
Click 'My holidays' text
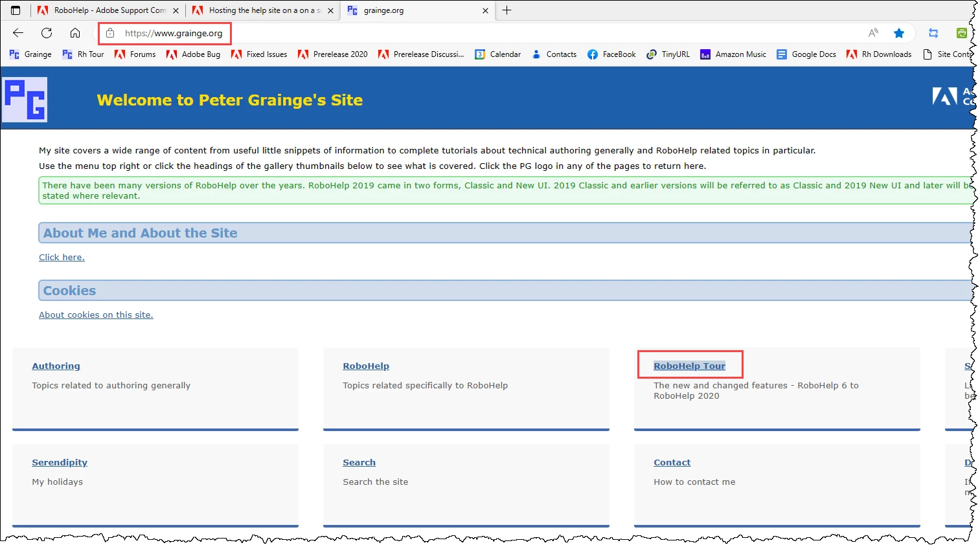(x=58, y=482)
